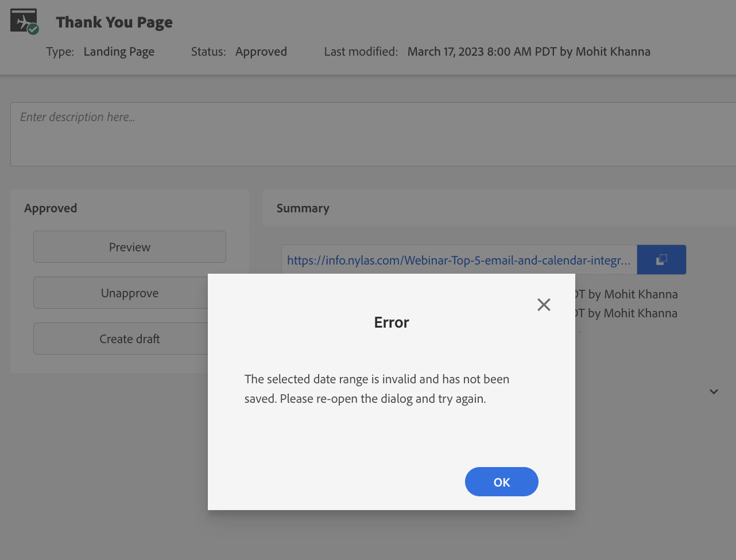Select the last modified author Mohit Khanna

pyautogui.click(x=613, y=52)
